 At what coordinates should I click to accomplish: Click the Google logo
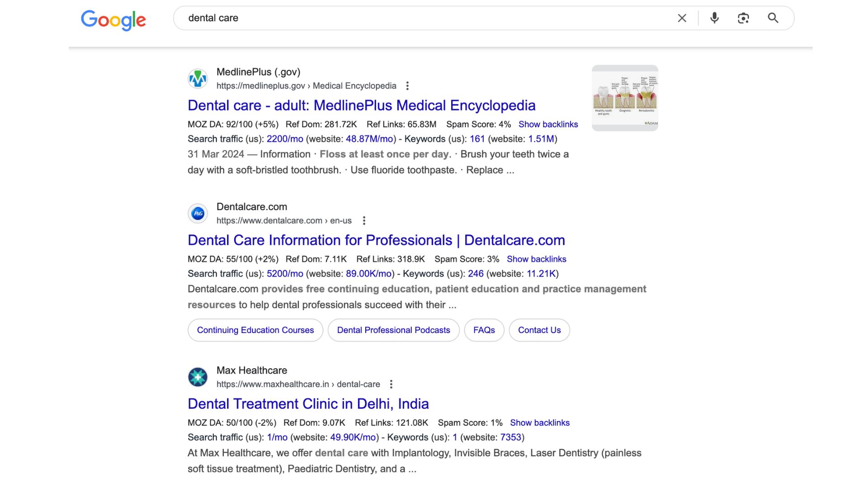(x=113, y=20)
